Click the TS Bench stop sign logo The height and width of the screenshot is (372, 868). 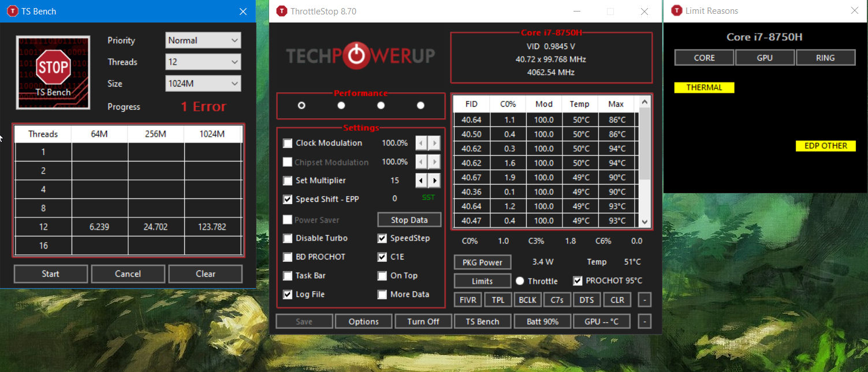click(53, 72)
